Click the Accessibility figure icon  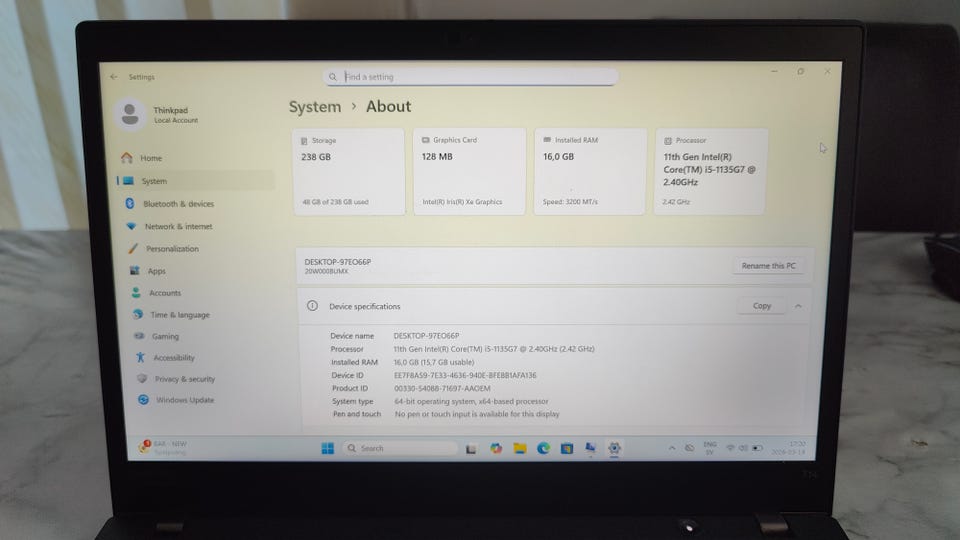click(140, 357)
